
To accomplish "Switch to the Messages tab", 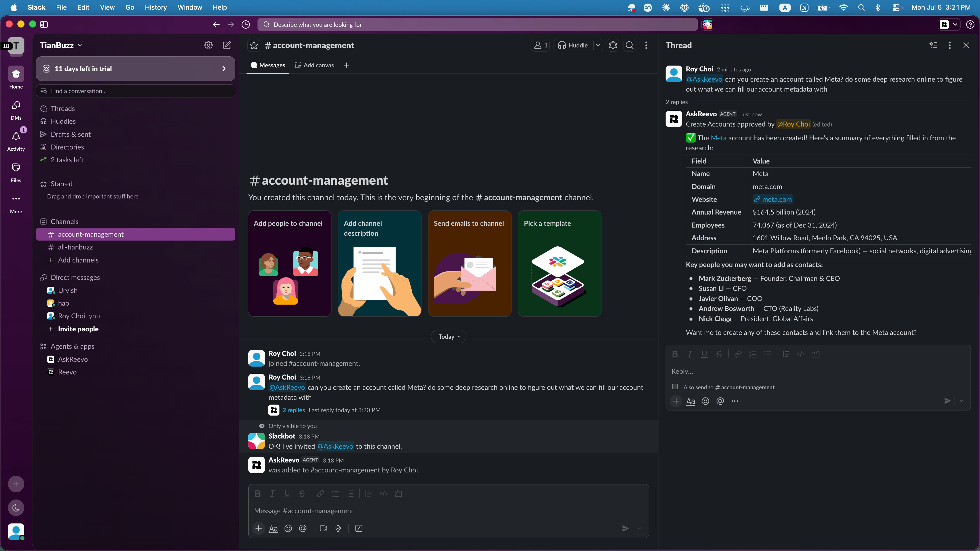I will [x=268, y=65].
